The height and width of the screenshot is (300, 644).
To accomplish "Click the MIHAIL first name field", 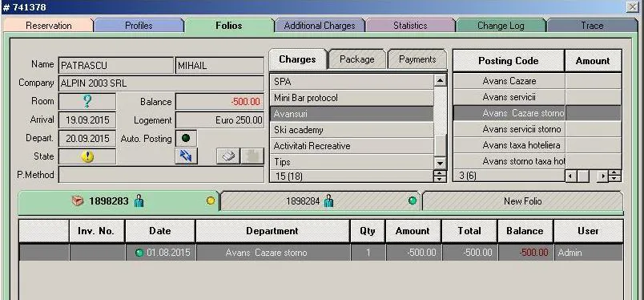I will [x=219, y=66].
